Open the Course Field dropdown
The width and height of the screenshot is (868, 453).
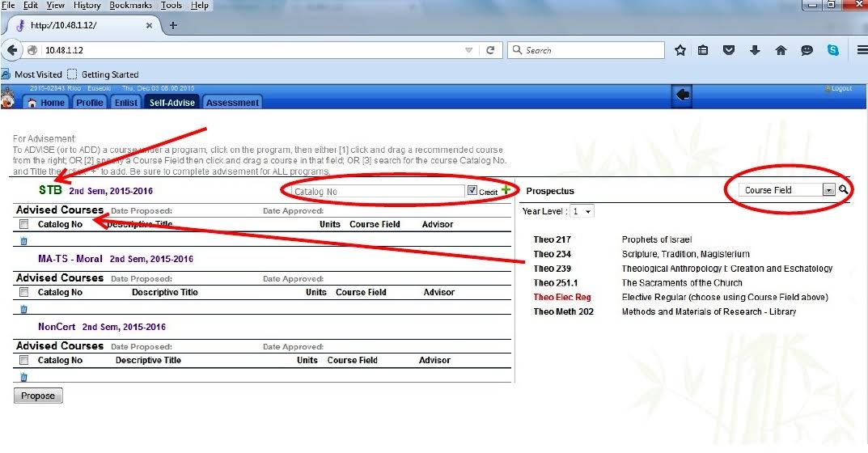(x=828, y=190)
